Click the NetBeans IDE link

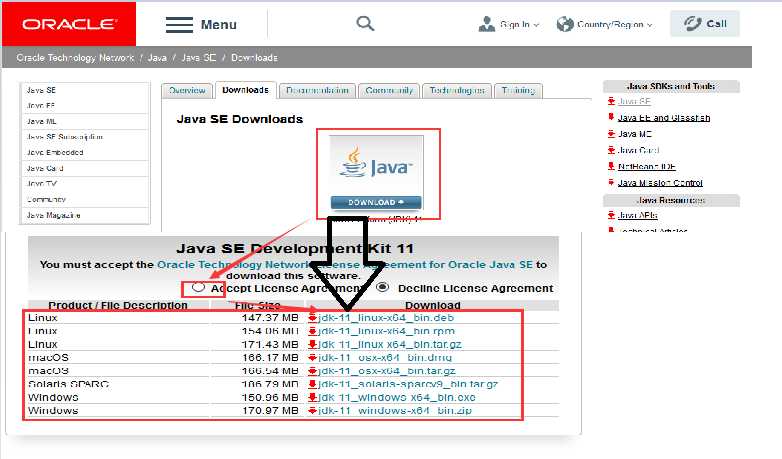pyautogui.click(x=647, y=167)
